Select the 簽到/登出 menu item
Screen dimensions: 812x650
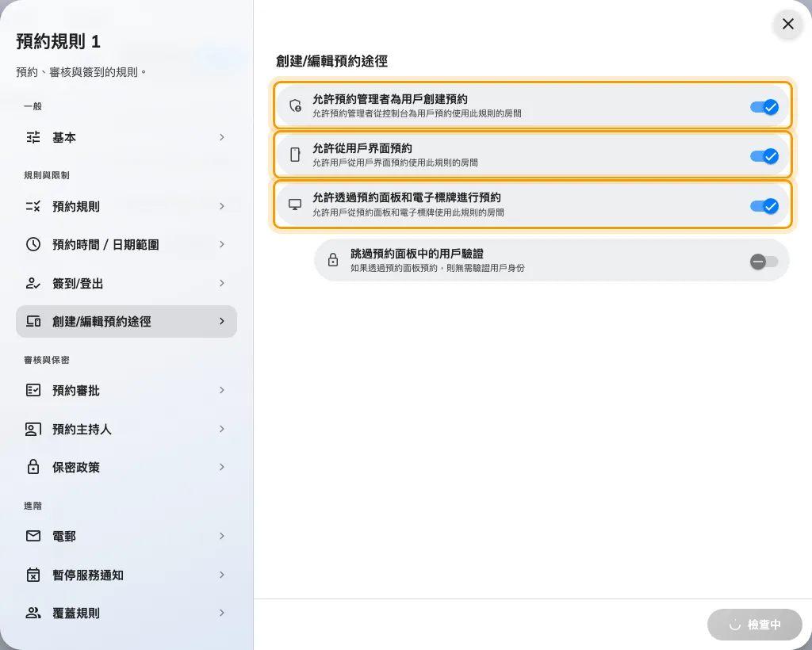coord(126,283)
